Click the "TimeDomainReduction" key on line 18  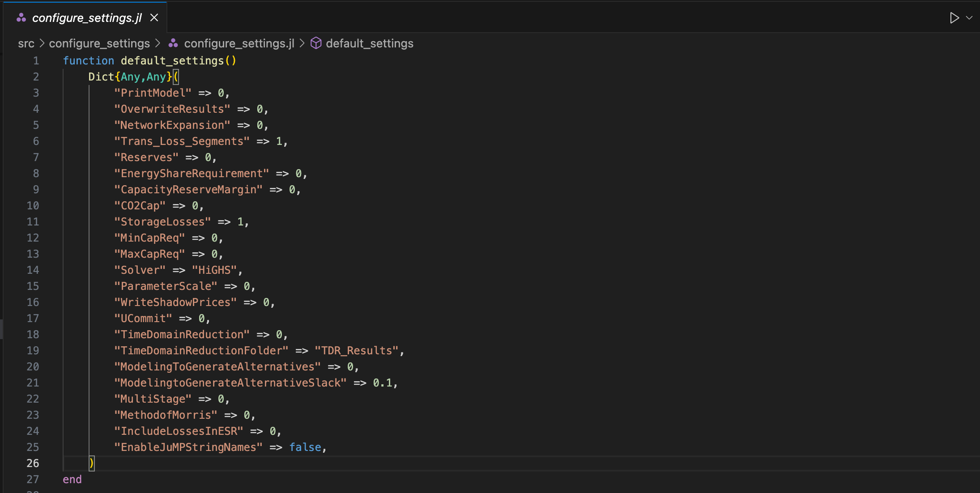pyautogui.click(x=182, y=335)
